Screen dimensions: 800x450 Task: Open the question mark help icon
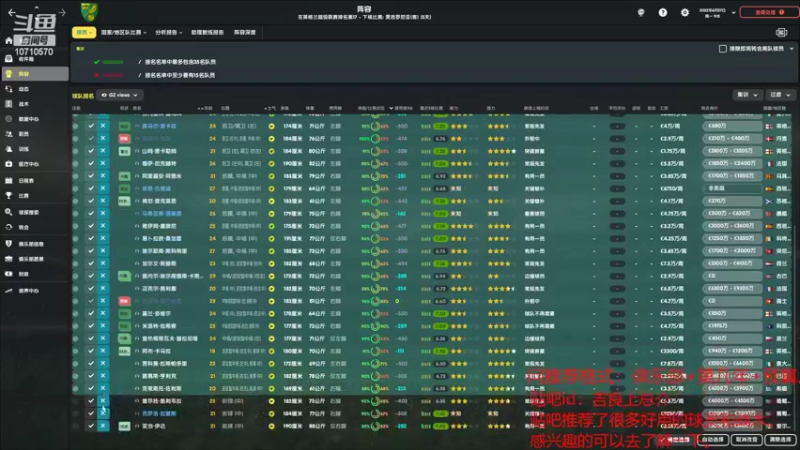[x=663, y=12]
